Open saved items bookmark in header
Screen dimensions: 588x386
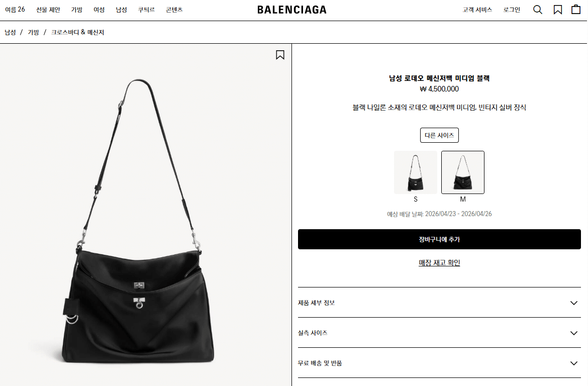coord(558,10)
